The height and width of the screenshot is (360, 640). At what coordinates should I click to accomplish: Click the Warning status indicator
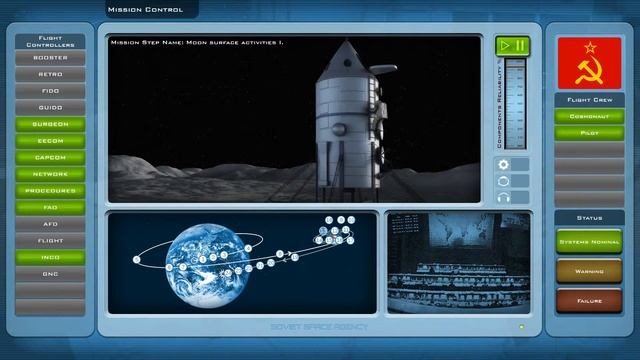pos(589,271)
